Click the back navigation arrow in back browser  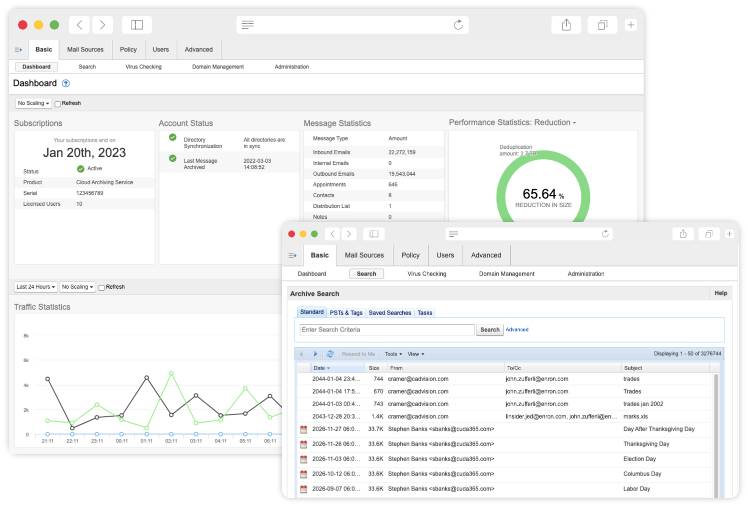coord(80,25)
